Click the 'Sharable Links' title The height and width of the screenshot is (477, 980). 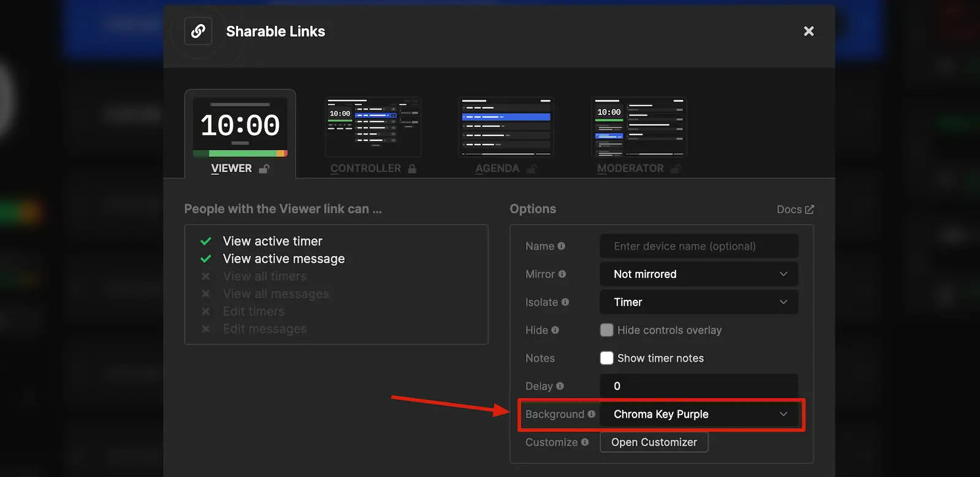click(x=276, y=31)
